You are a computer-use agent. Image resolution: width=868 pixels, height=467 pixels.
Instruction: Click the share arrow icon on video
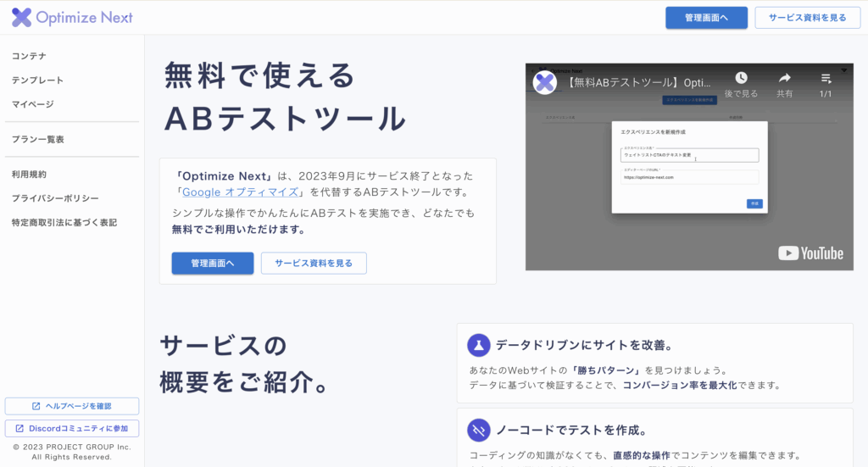click(784, 79)
